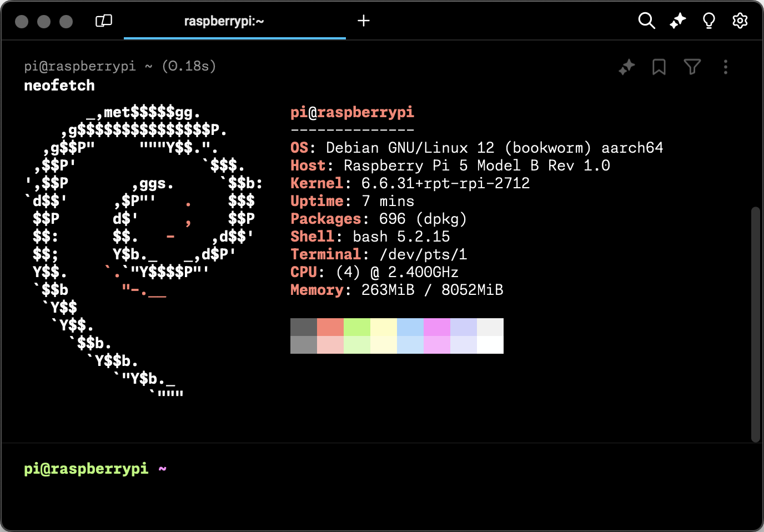Viewport: 764px width, 532px height.
Task: Click the salmon 'pi@raspberrypi' title in output
Action: [x=352, y=112]
